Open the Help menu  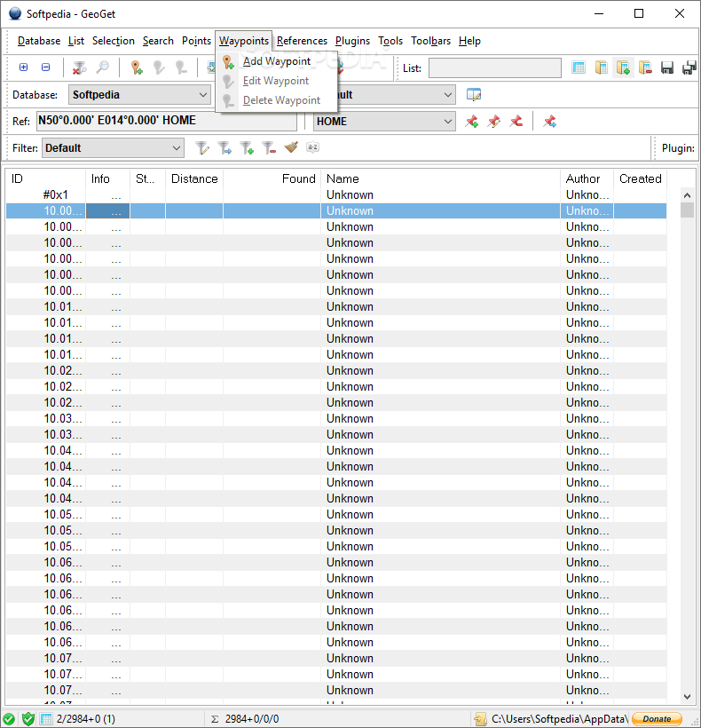click(469, 41)
